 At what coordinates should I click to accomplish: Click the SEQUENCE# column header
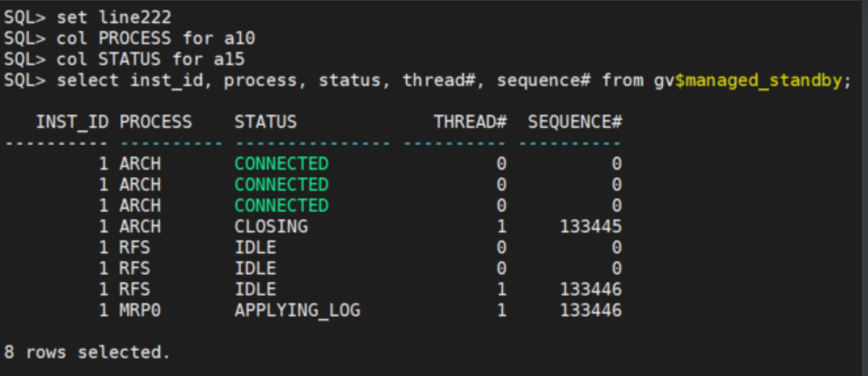coord(574,122)
